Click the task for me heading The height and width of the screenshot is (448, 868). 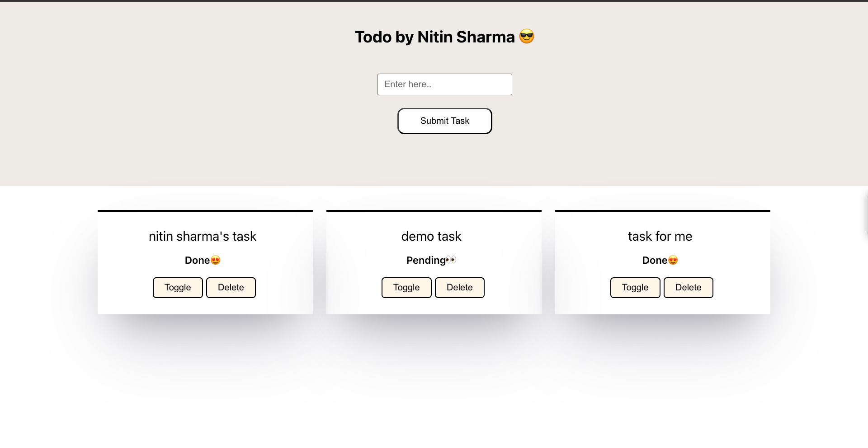click(660, 236)
